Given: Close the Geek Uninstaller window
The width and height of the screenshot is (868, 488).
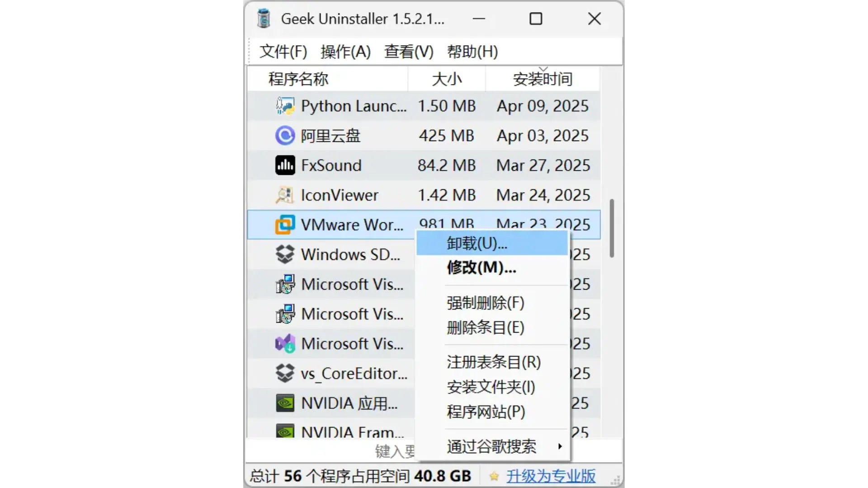Looking at the screenshot, I should click(594, 19).
